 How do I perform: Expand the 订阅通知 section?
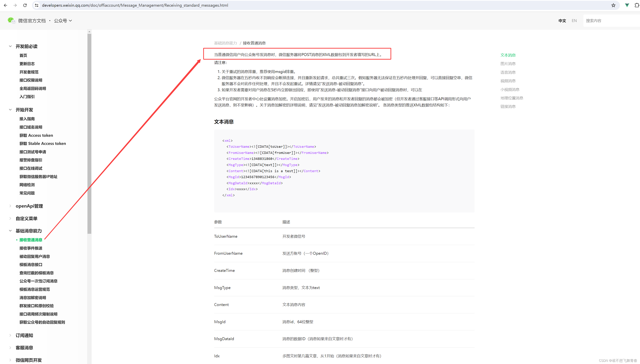click(10, 335)
